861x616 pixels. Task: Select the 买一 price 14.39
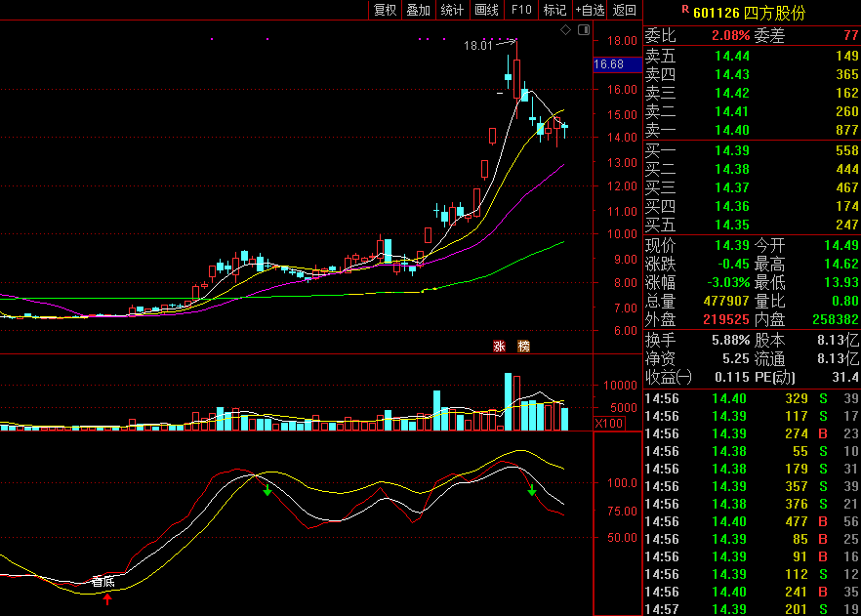pos(732,151)
